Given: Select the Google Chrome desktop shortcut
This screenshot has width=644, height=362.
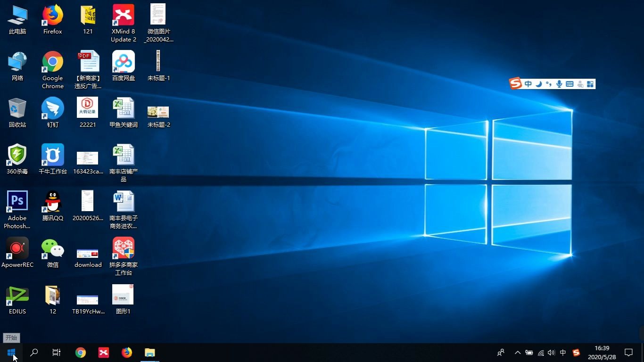Looking at the screenshot, I should coord(53,70).
